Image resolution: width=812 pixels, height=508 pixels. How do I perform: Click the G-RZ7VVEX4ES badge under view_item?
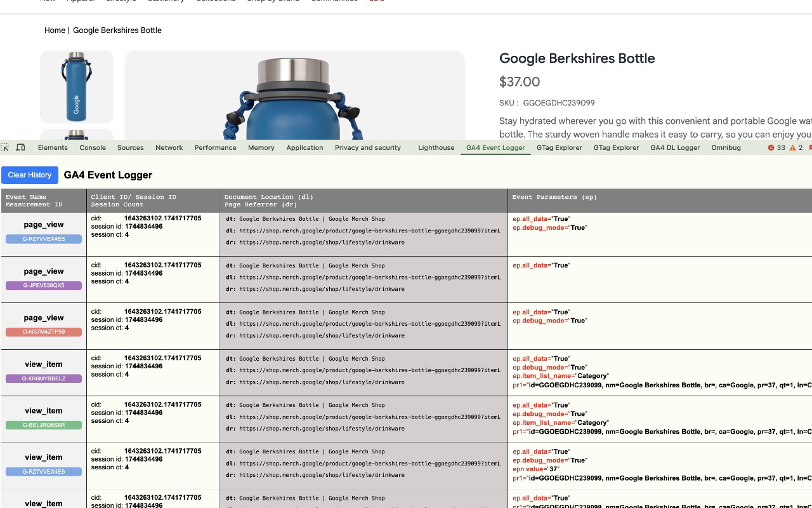(44, 472)
